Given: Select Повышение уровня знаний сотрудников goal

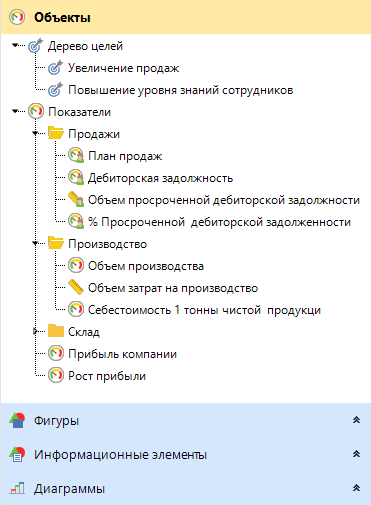Looking at the screenshot, I should point(181,90).
